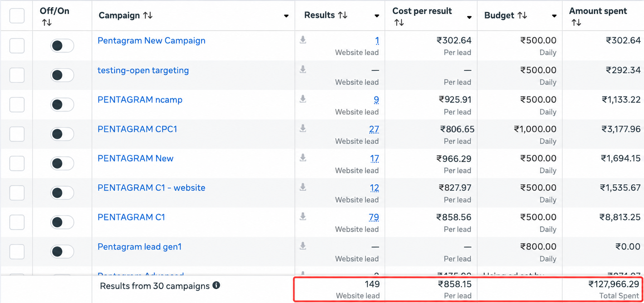644x303 pixels.
Task: Select checkbox for PENTAGRAM ncamp
Action: (x=17, y=105)
